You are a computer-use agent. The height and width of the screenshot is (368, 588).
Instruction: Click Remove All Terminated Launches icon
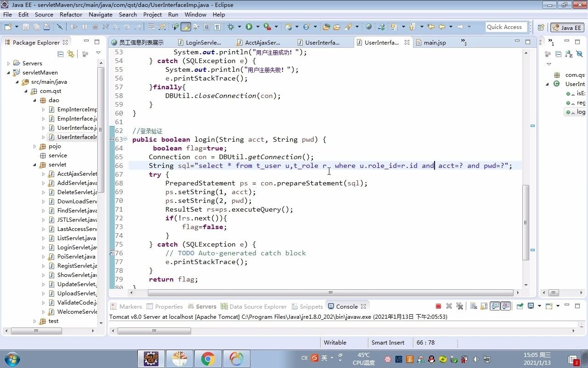(459, 306)
